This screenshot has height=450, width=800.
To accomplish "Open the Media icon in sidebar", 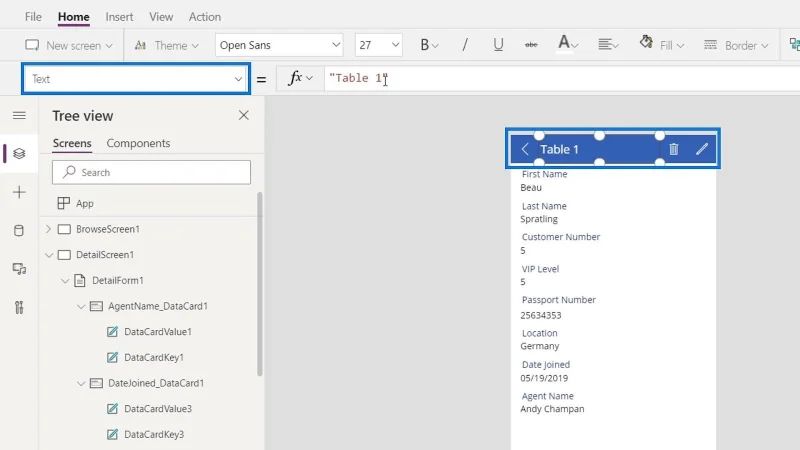I will tap(19, 269).
